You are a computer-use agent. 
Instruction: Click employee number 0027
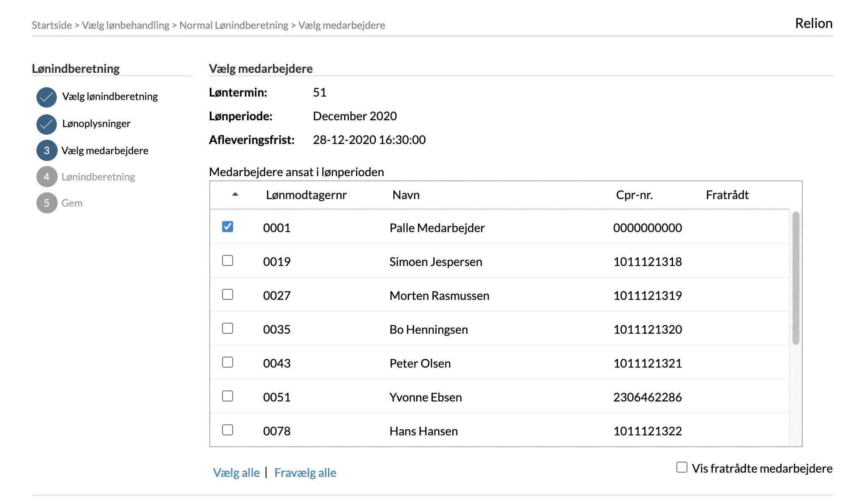277,296
